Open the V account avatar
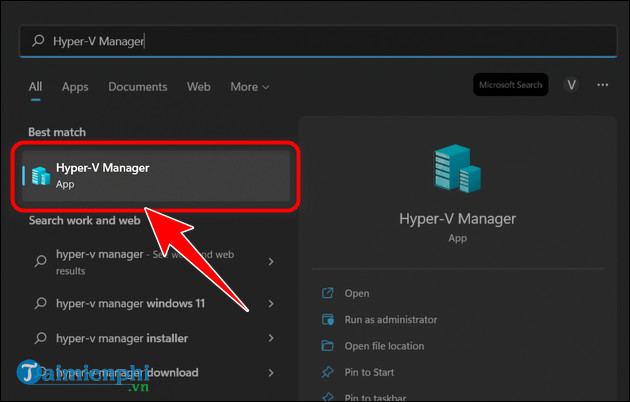 pos(571,85)
